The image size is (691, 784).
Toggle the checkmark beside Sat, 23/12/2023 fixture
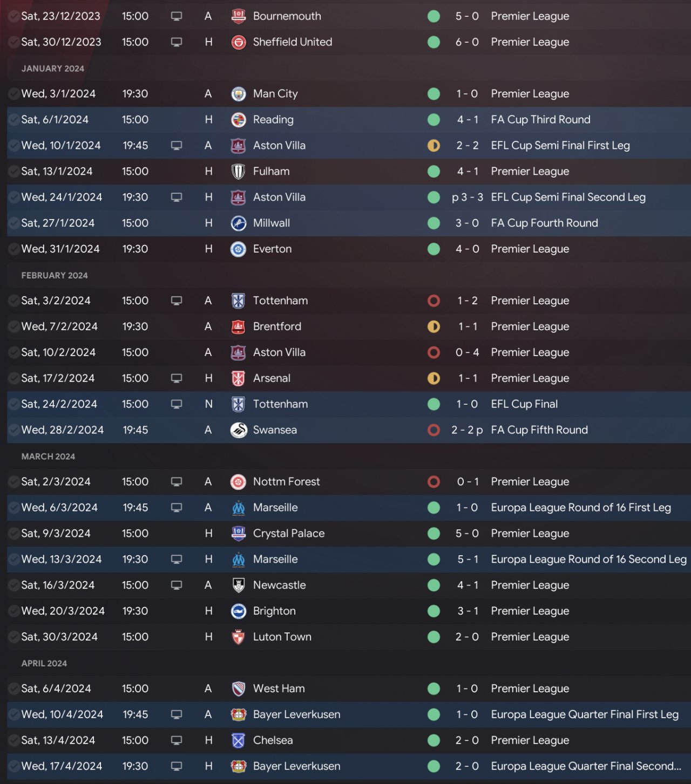14,16
